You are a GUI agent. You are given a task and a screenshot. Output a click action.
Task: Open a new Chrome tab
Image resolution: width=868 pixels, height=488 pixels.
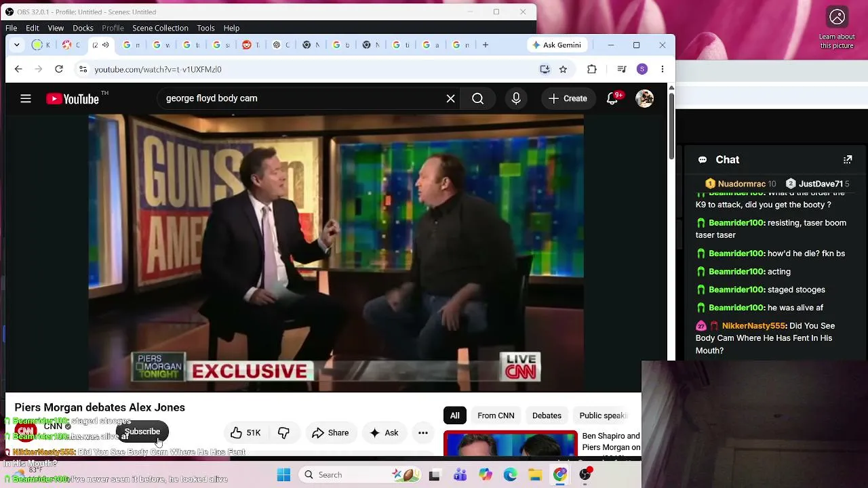485,45
